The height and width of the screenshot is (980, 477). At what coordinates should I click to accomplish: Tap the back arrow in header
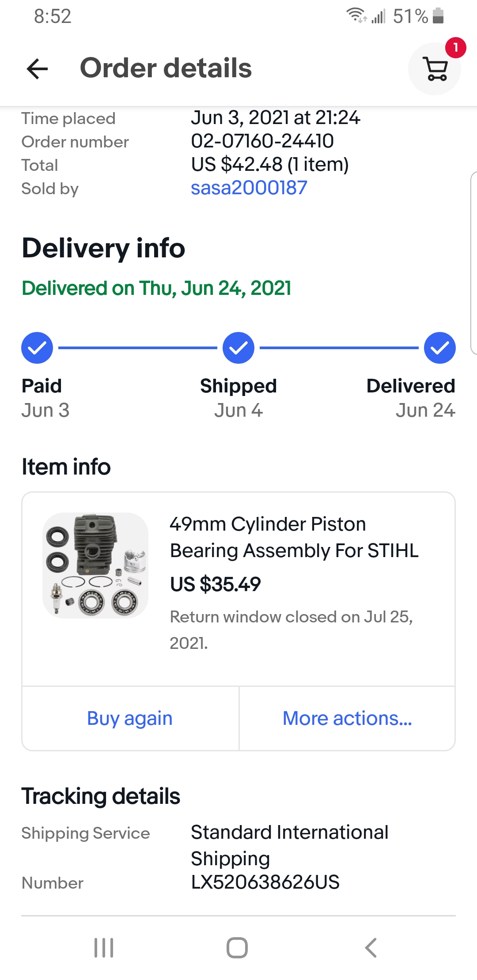point(37,69)
